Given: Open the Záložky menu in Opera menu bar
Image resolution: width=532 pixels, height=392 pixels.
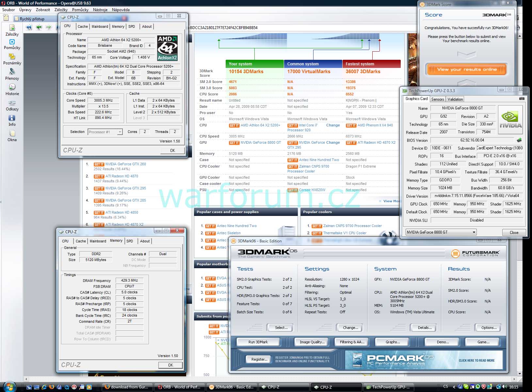Looking at the screenshot, I should 61,10.
